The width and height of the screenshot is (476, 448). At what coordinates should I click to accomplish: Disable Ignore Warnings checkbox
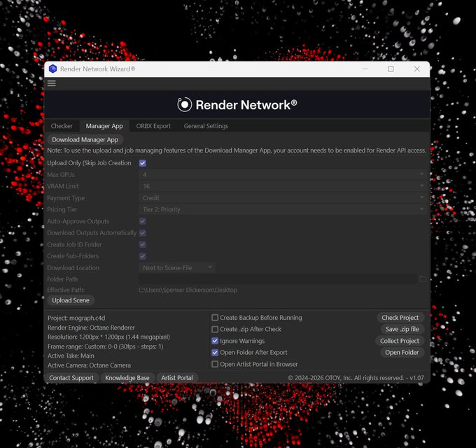(215, 341)
